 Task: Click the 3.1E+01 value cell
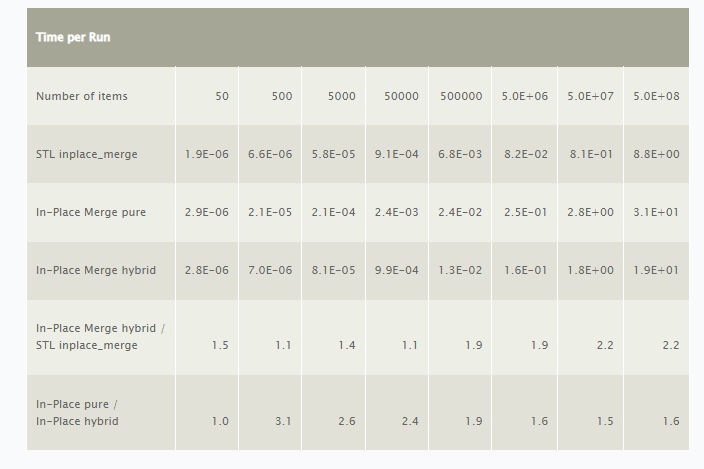point(656,212)
